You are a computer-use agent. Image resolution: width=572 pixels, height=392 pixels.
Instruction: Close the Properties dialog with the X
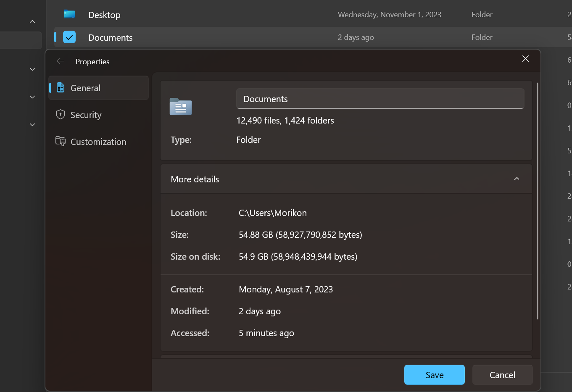(x=525, y=58)
